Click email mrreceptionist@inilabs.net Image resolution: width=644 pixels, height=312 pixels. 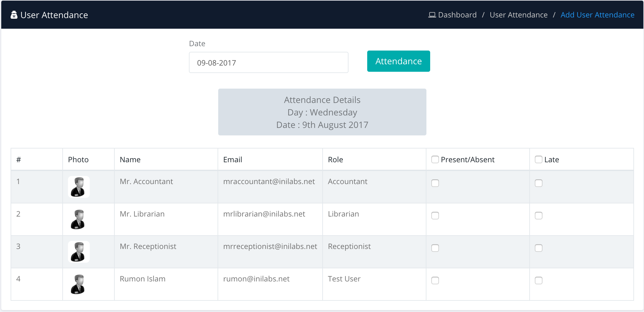tap(270, 246)
